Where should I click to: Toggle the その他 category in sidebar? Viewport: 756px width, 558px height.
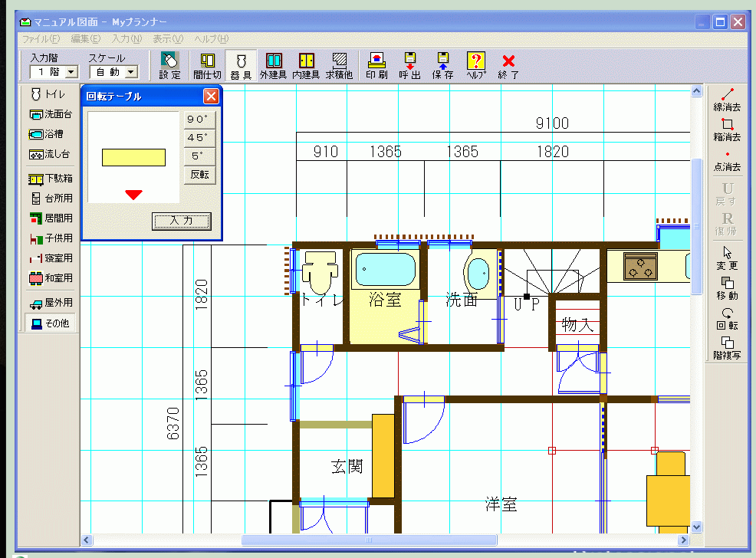pyautogui.click(x=51, y=323)
